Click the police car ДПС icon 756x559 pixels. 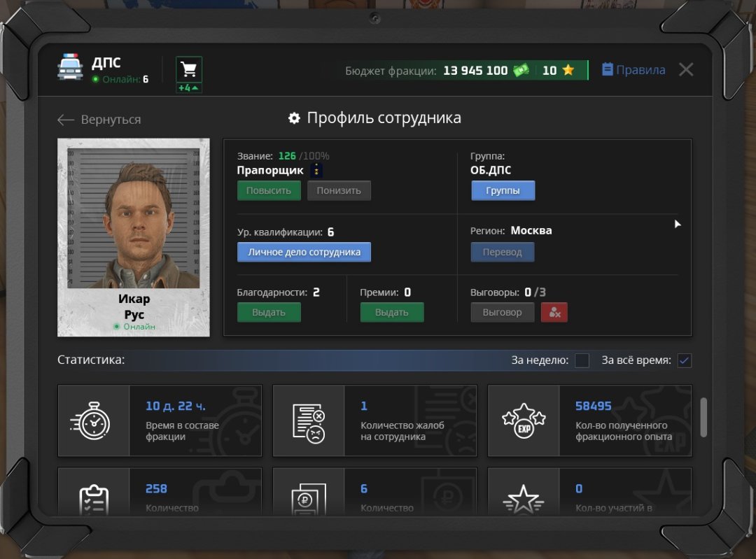(70, 69)
